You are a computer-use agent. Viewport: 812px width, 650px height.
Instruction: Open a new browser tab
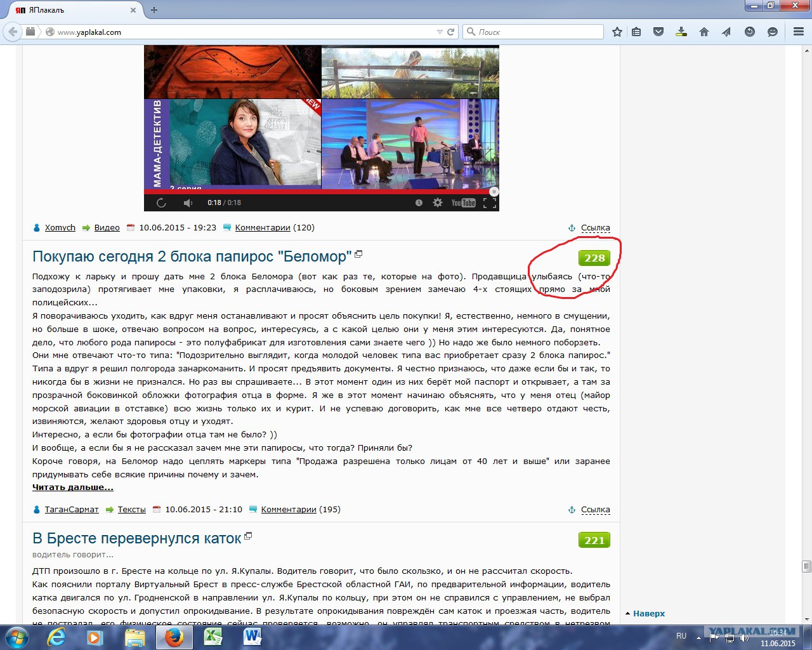click(154, 10)
